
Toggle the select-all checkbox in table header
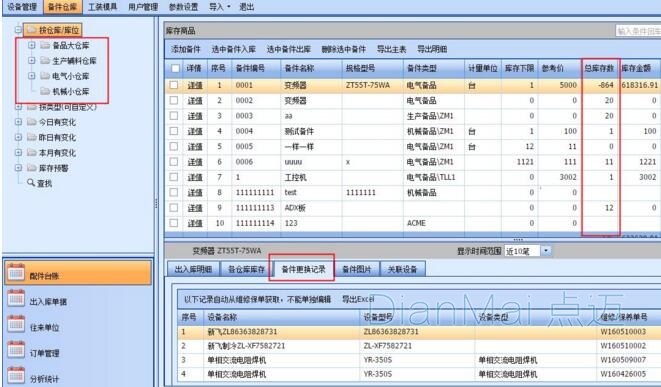[175, 68]
